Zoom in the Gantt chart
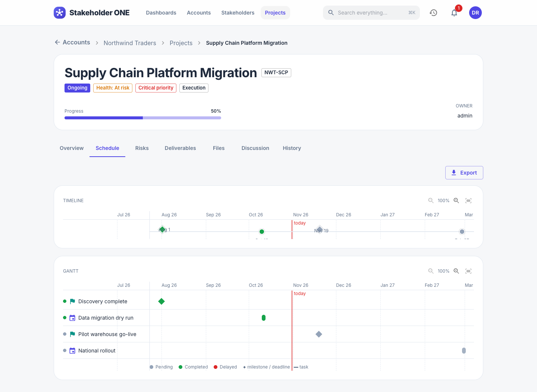The height and width of the screenshot is (392, 537). click(x=456, y=271)
